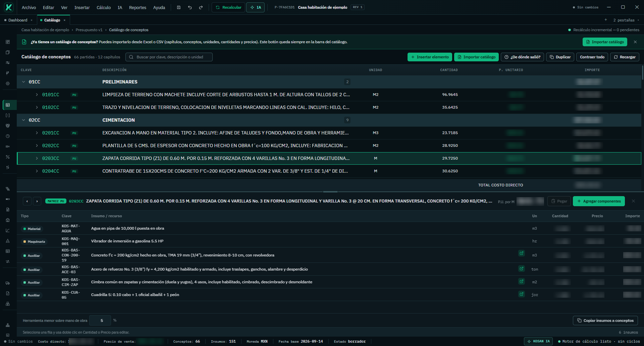This screenshot has height=346, width=644.
Task: Collapse chapter 01CC PRELIMINARES
Action: pos(23,82)
